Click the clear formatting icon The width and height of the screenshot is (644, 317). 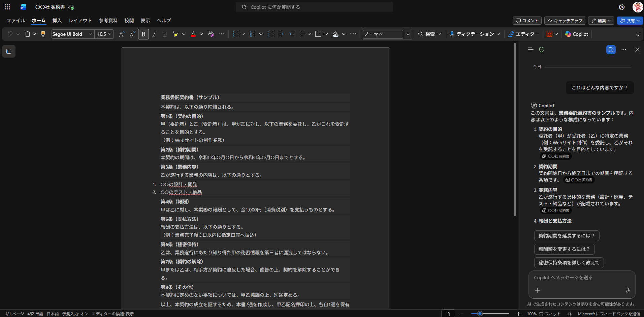point(211,34)
